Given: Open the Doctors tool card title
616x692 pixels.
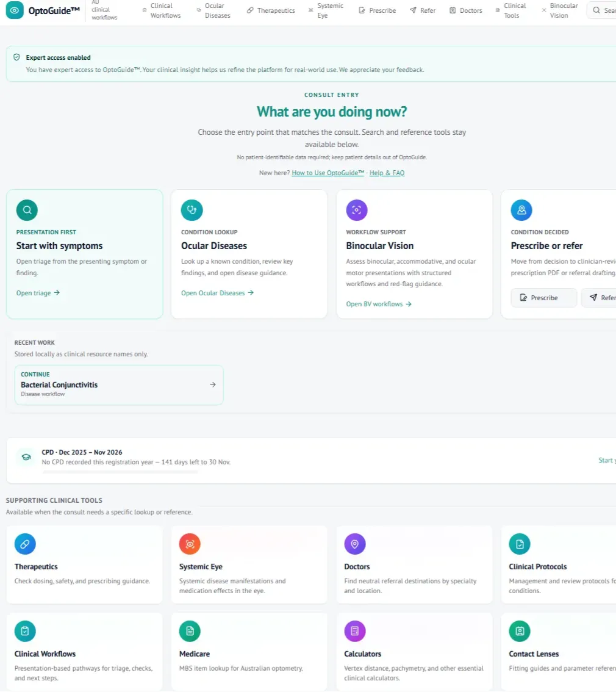Looking at the screenshot, I should [x=357, y=567].
